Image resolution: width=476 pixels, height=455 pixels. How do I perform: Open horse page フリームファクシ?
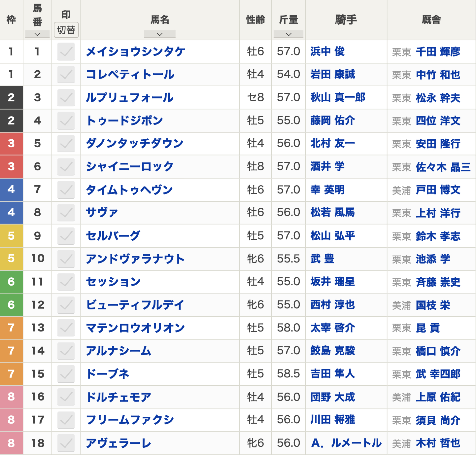pos(130,420)
